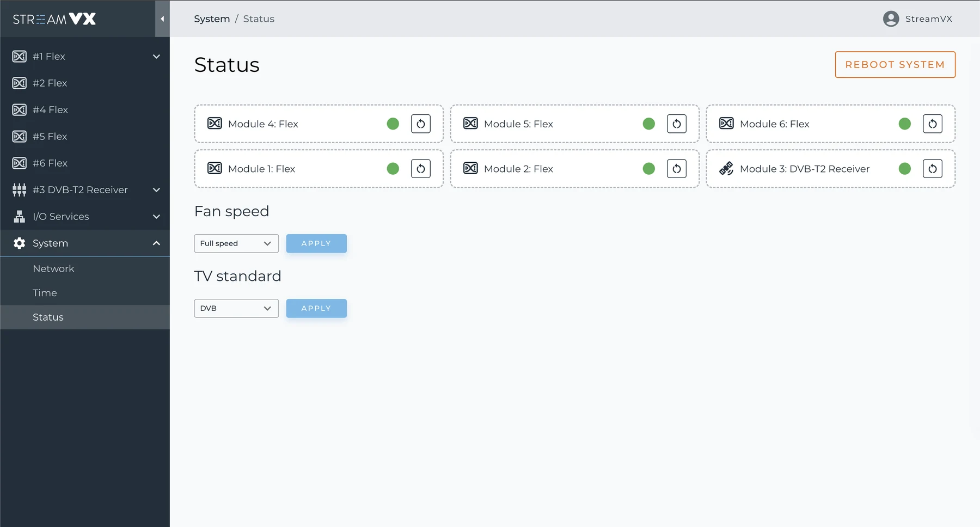Click Module 3 green status indicator
This screenshot has height=527, width=980.
click(905, 169)
